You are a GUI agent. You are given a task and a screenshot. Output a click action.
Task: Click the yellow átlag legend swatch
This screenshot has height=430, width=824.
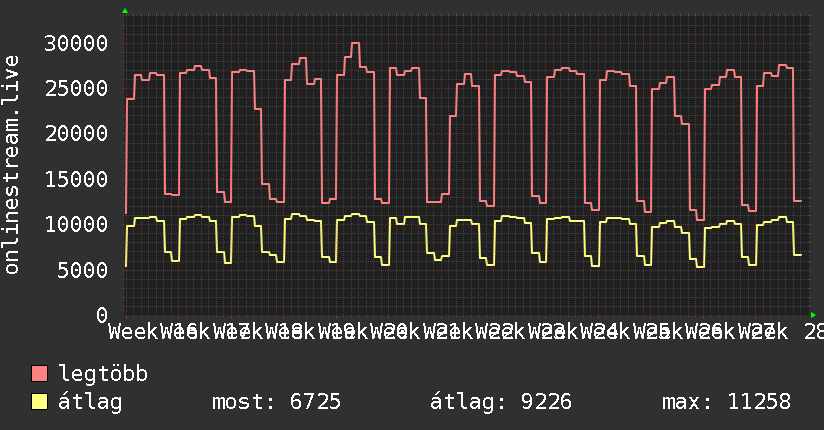click(39, 402)
